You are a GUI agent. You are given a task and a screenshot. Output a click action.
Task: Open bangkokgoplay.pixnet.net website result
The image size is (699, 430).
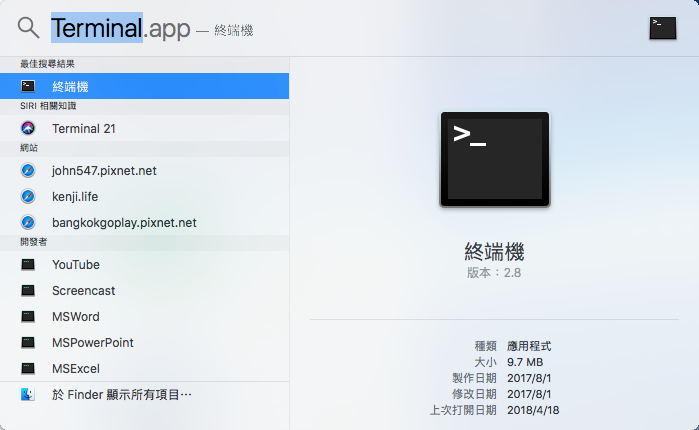tap(144, 222)
